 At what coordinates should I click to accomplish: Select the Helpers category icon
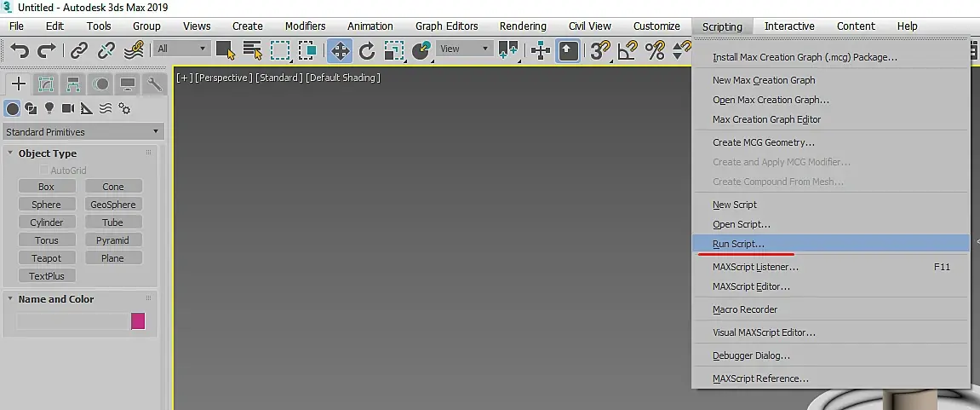coord(87,109)
